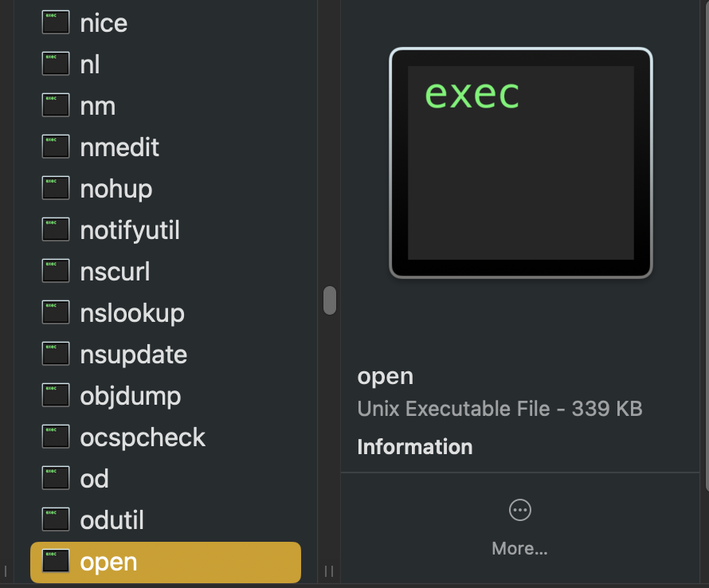This screenshot has width=709, height=588.
Task: Click the exec icon beside nohup
Action: click(x=55, y=189)
